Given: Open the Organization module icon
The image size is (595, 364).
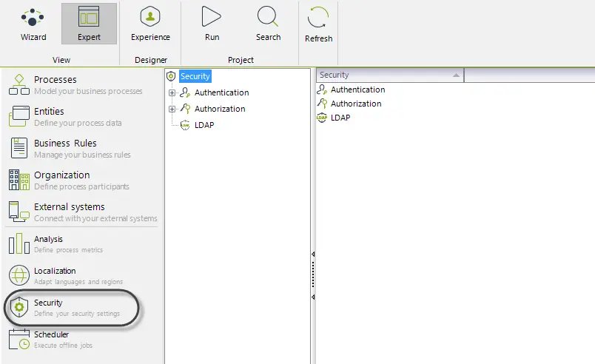Looking at the screenshot, I should (19, 180).
